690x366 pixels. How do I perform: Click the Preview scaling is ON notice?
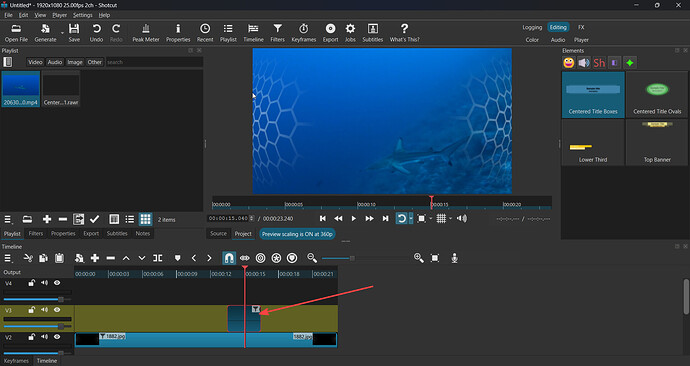click(297, 234)
